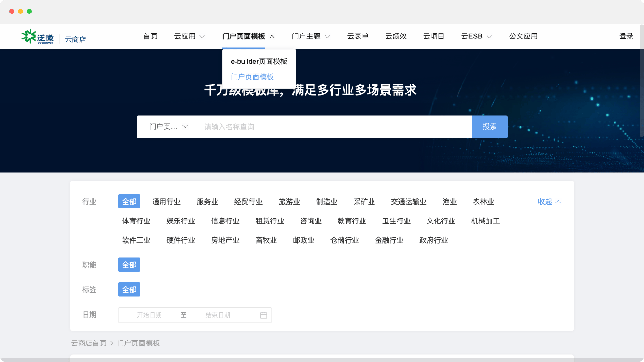
Task: Go to the 首页 menu item
Action: coord(150,36)
